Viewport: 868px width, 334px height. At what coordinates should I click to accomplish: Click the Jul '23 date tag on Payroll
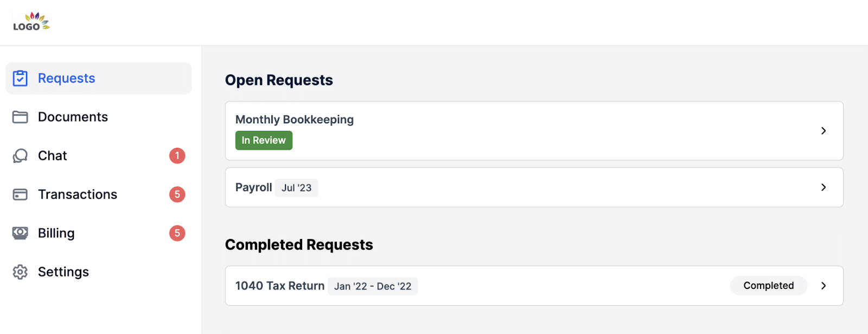(x=296, y=187)
